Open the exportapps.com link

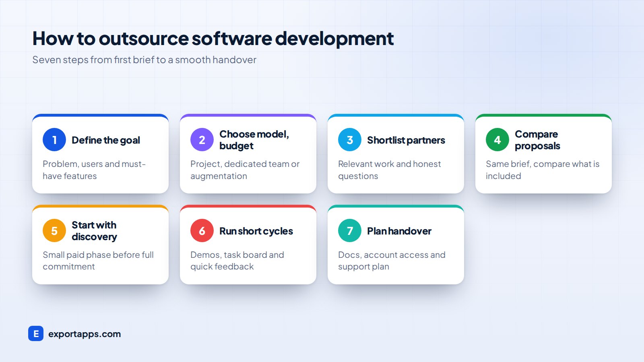pyautogui.click(x=85, y=334)
